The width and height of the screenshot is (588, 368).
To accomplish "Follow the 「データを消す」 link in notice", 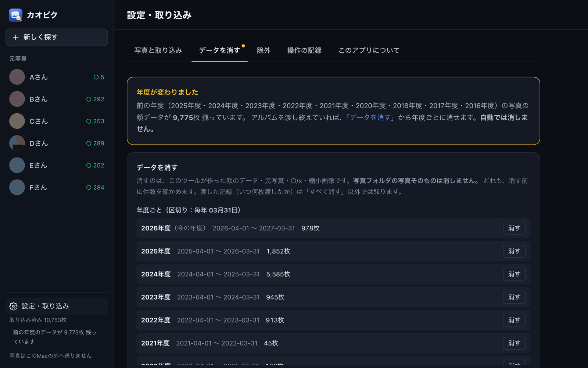I will click(x=370, y=117).
